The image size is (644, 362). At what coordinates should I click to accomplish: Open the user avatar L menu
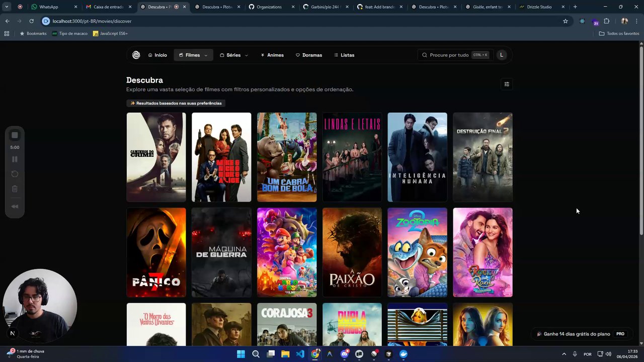(502, 55)
